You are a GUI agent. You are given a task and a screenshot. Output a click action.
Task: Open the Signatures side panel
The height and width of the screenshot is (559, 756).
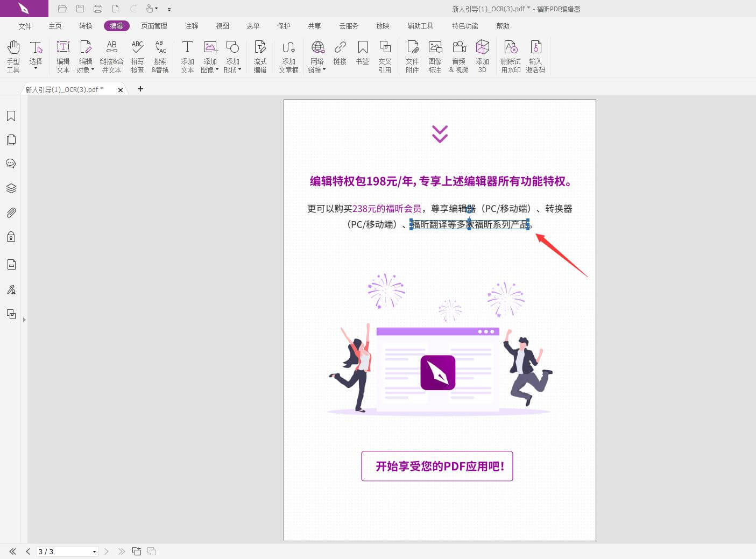tap(11, 290)
